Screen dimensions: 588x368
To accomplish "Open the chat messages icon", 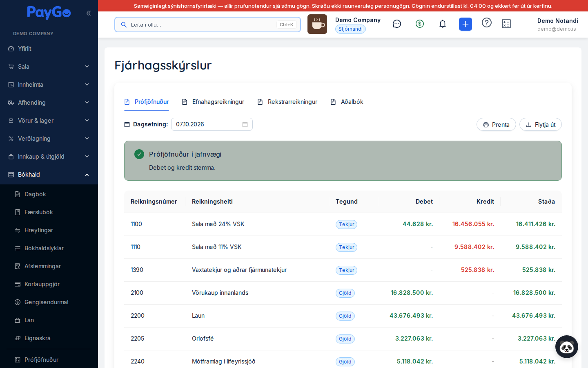I will point(397,24).
